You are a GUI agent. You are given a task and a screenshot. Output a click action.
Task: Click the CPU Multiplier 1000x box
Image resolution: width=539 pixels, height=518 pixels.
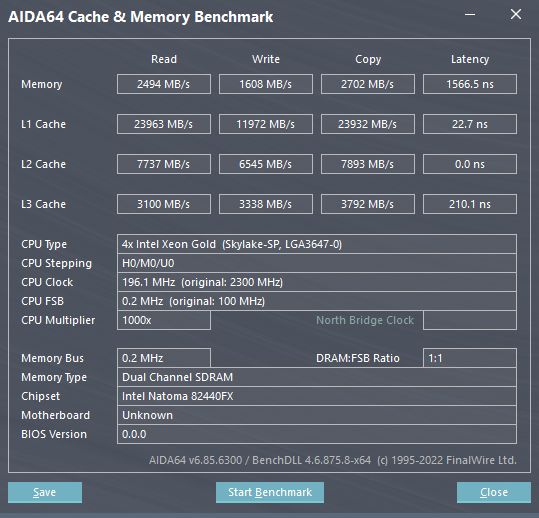[x=164, y=320]
